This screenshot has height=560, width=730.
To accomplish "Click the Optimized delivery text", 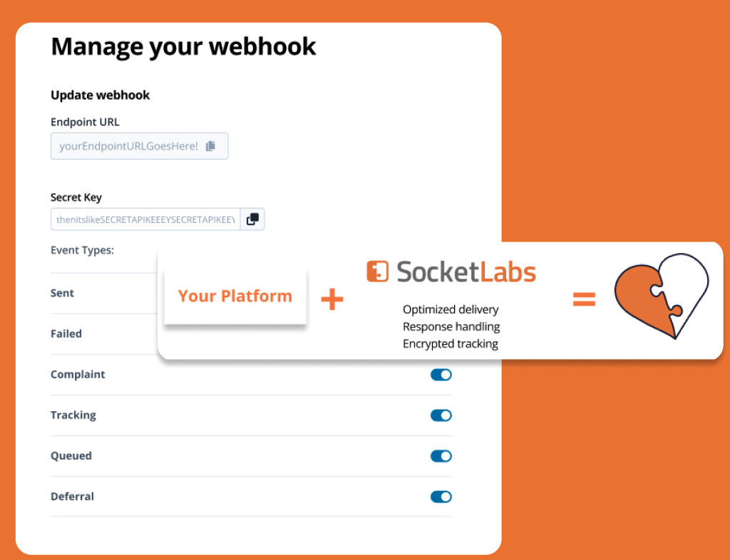I will coord(451,309).
